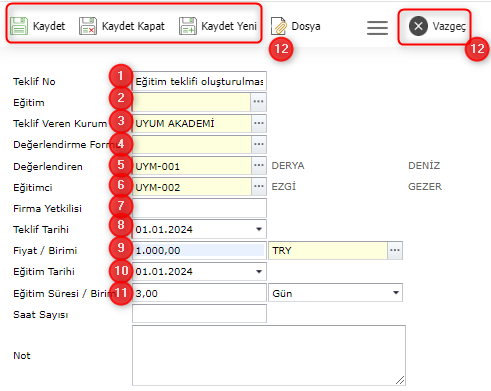
Task: Click the DENİZ surname text
Action: pyautogui.click(x=424, y=165)
